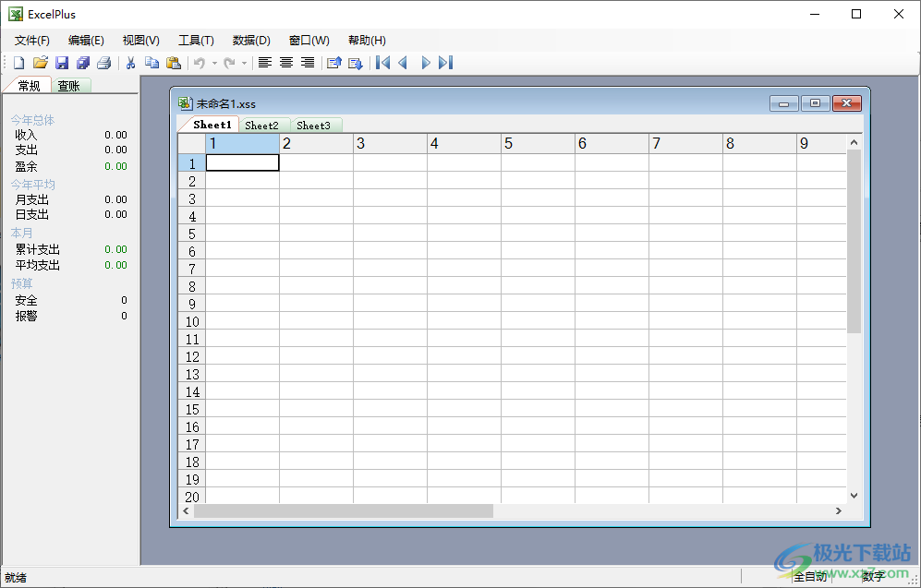Click the vertical scrollbar thumb
The width and height of the screenshot is (921, 588).
[854, 241]
